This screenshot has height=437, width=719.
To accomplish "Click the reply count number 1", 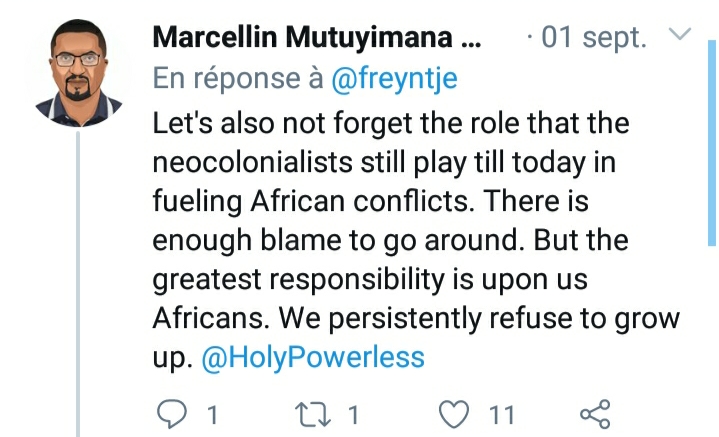I will (x=211, y=413).
